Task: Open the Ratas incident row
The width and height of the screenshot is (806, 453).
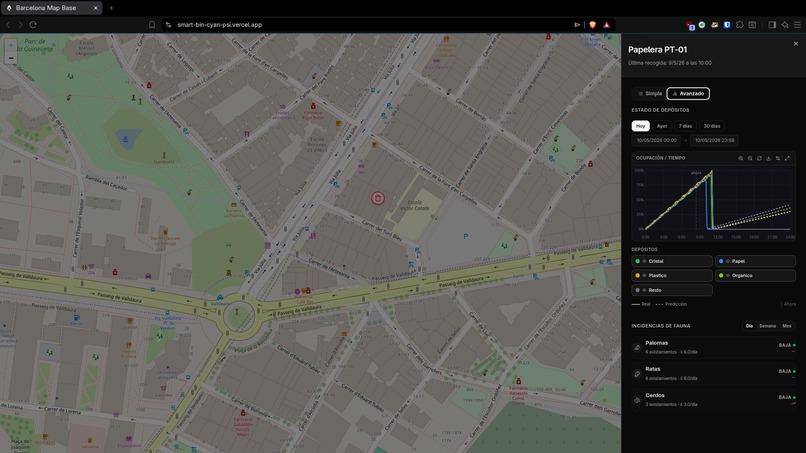Action: (713, 373)
